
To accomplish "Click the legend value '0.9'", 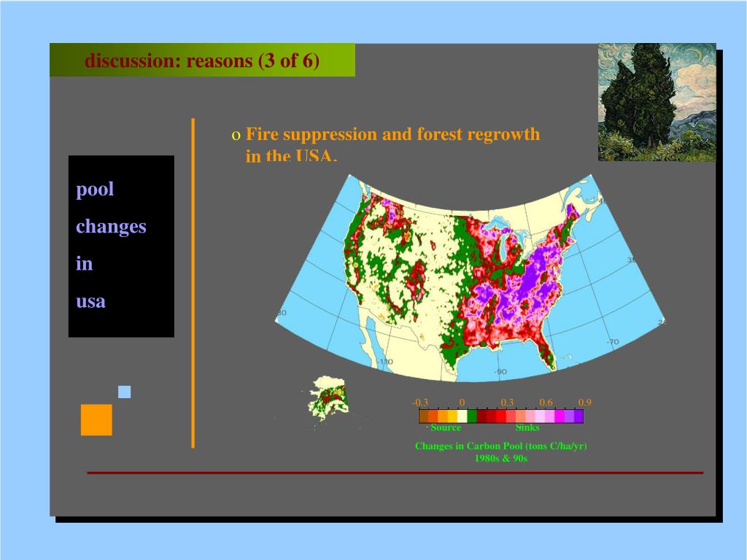I will [x=584, y=402].
